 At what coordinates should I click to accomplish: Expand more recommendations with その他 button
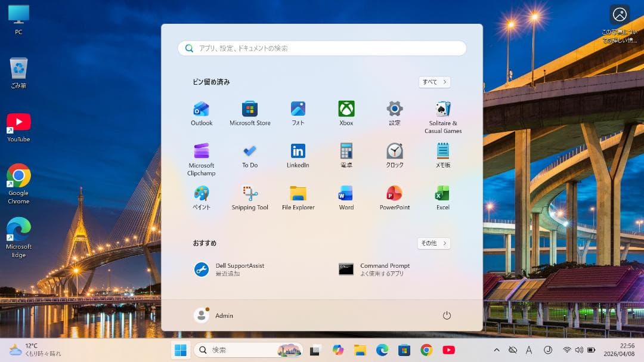click(434, 243)
